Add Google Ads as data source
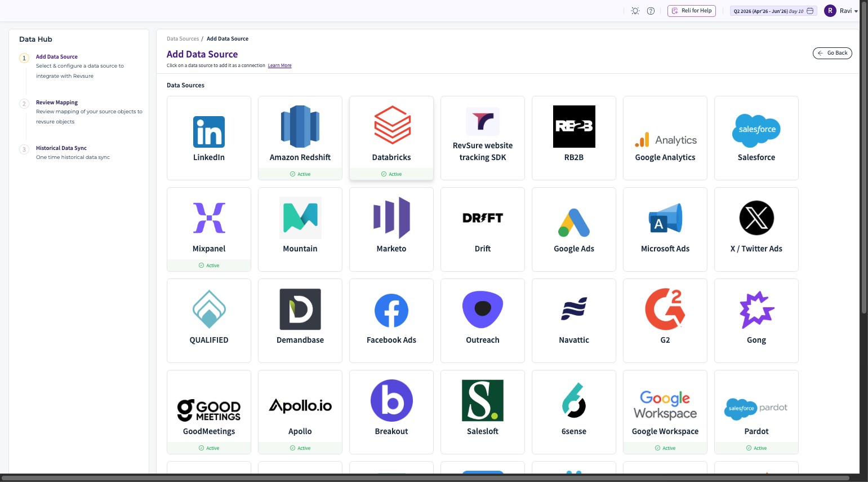 click(574, 229)
